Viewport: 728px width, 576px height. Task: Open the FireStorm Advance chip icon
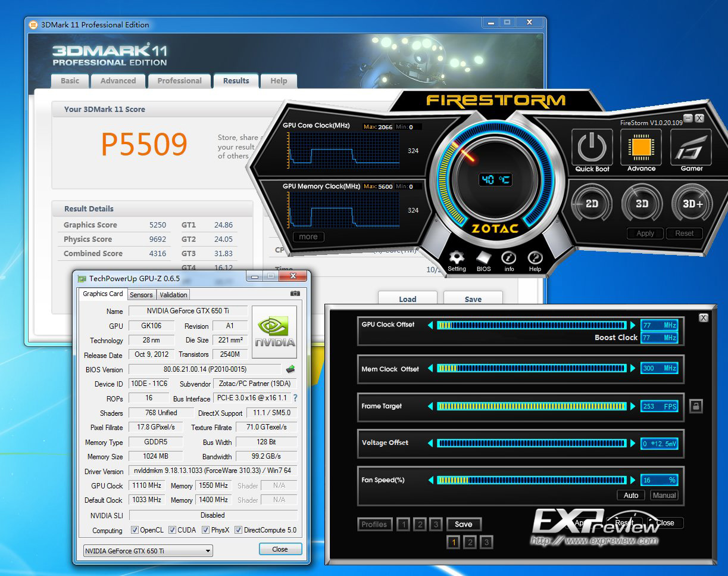pos(641,147)
